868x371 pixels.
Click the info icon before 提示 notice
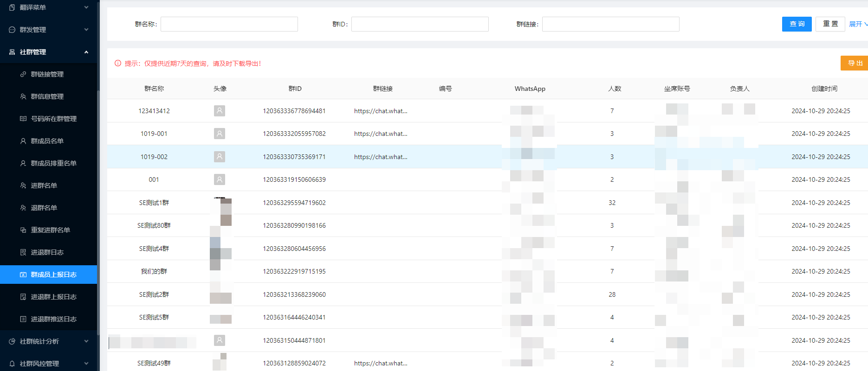(x=118, y=64)
